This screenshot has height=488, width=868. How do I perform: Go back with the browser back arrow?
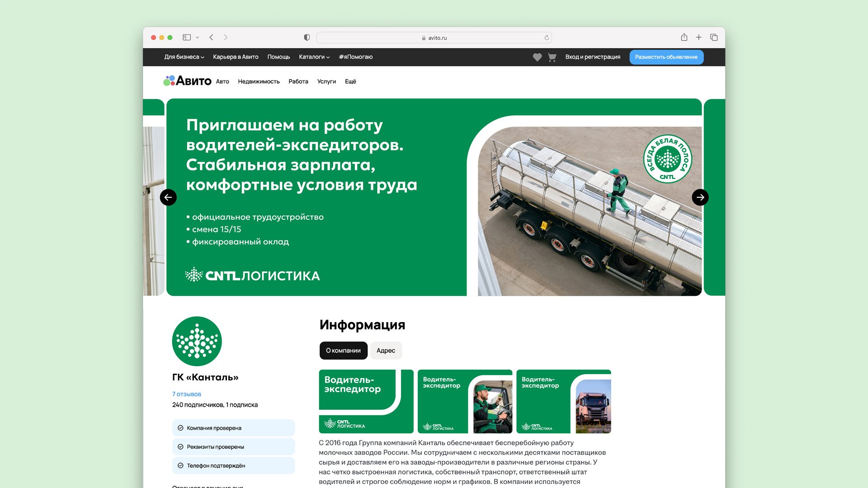coord(211,38)
